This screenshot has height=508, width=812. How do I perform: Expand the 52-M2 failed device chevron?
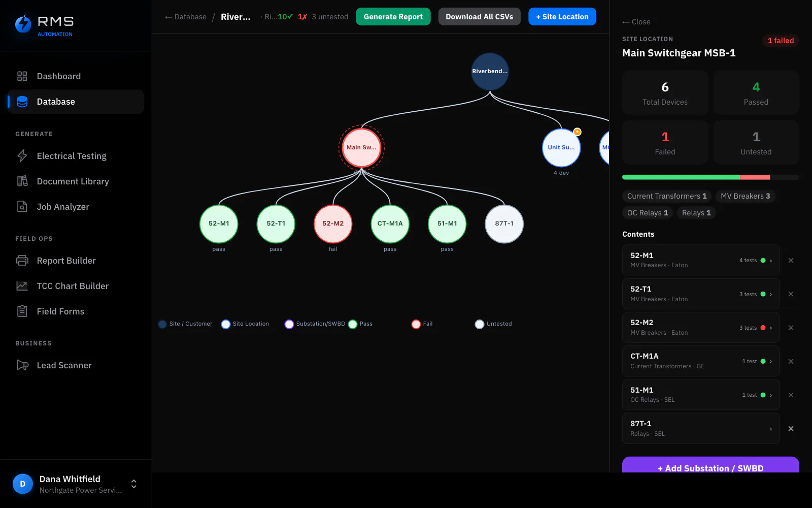coord(771,328)
